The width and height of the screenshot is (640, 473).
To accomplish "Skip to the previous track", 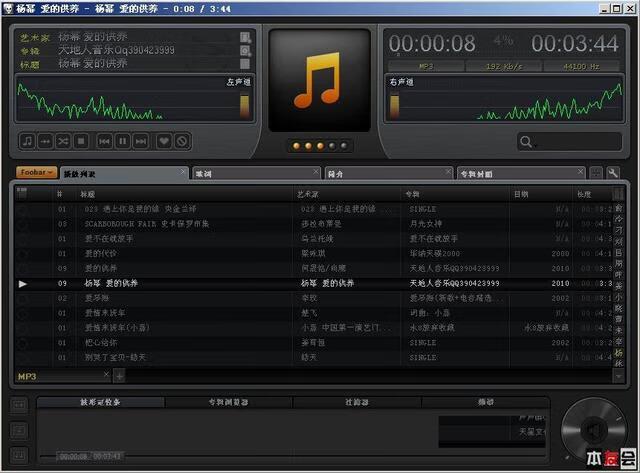I will click(x=104, y=141).
